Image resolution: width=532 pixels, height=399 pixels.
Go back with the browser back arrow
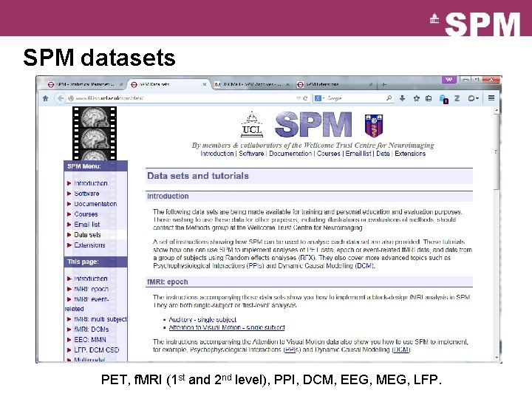click(60, 98)
